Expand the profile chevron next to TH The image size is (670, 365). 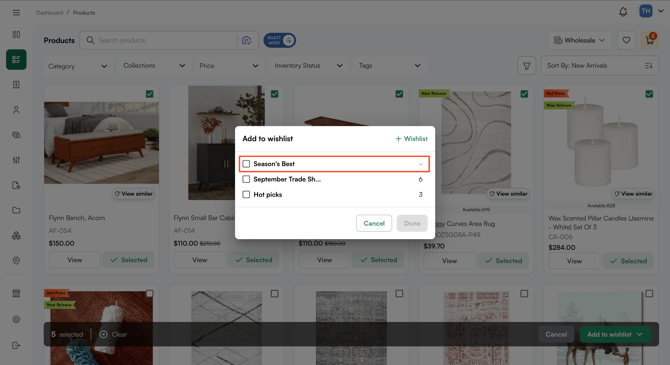coord(661,11)
